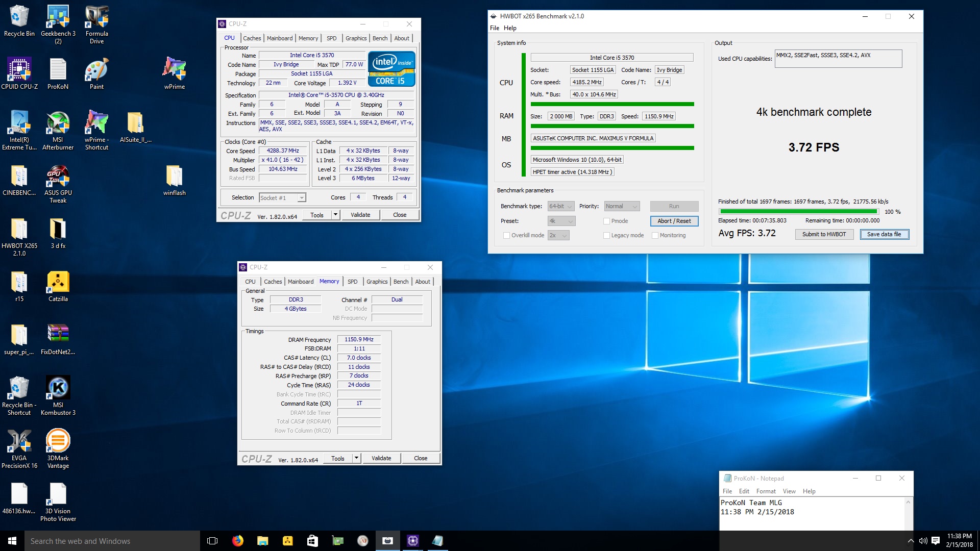Launch MSI Afterburner icon
Screen dimensions: 980x551
pos(58,130)
